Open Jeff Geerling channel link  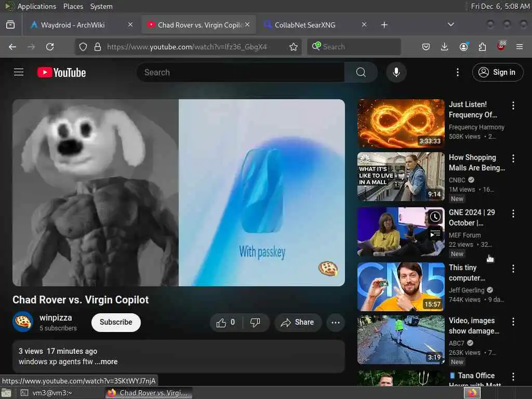tap(467, 290)
